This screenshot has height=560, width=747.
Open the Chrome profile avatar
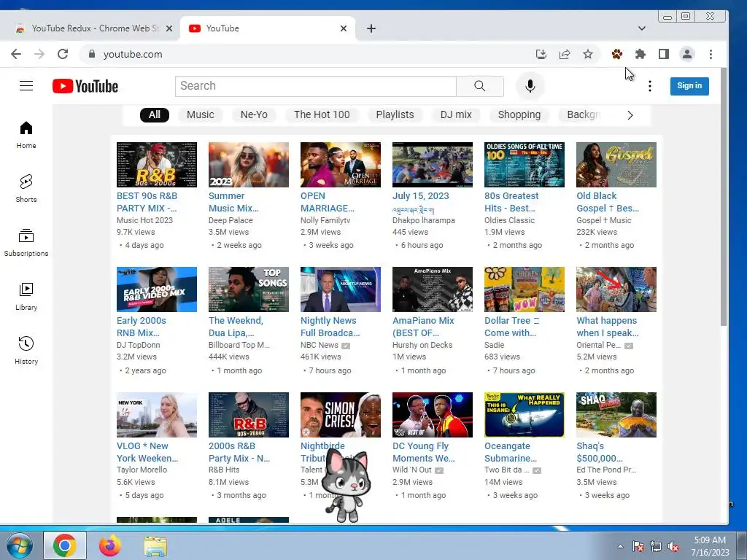coord(687,54)
